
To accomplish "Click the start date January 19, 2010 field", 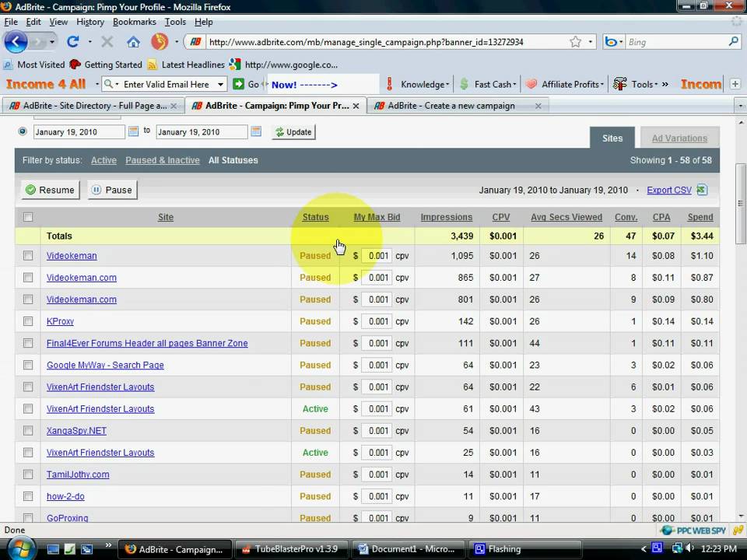I will tap(79, 132).
